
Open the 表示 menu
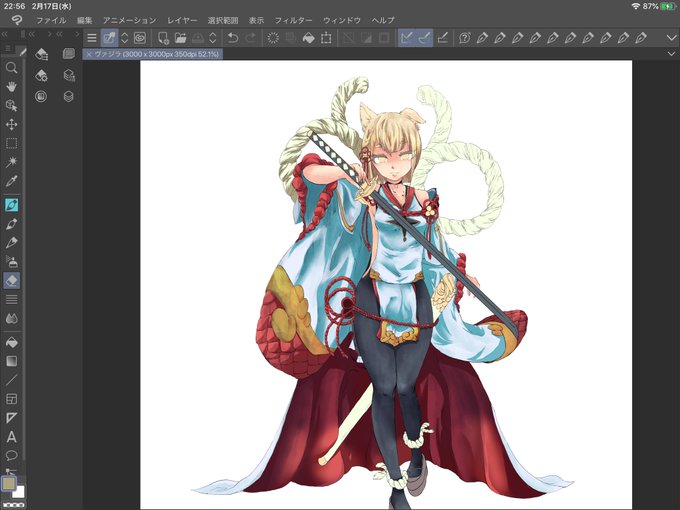(256, 20)
